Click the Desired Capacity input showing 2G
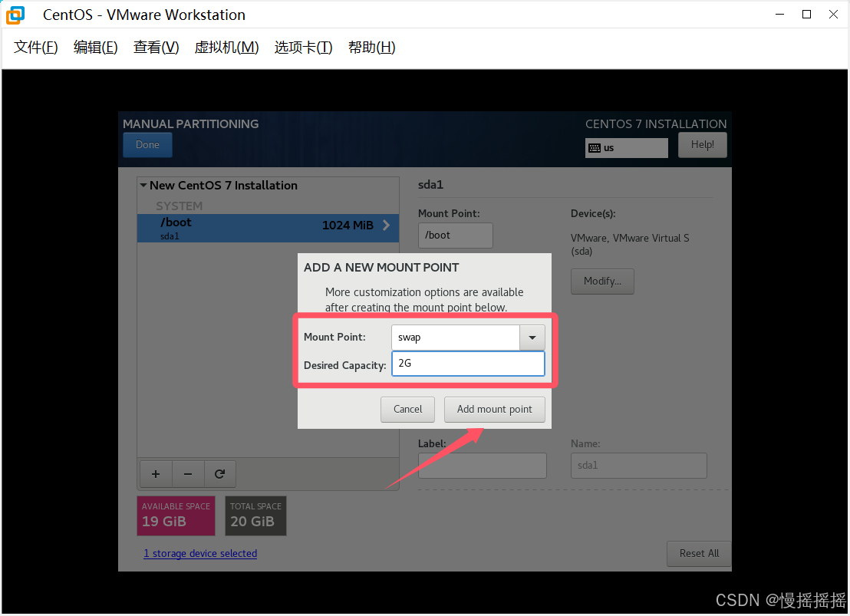 [x=468, y=363]
